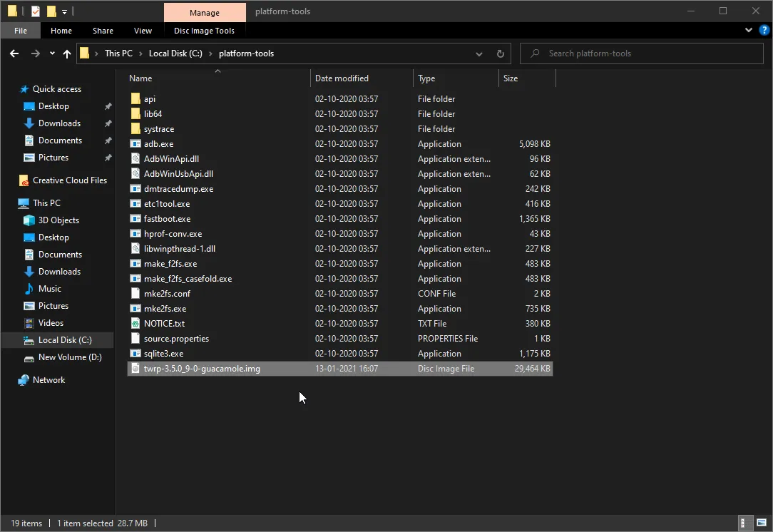Select the adb.exe application icon
The width and height of the screenshot is (773, 532).
coord(135,143)
